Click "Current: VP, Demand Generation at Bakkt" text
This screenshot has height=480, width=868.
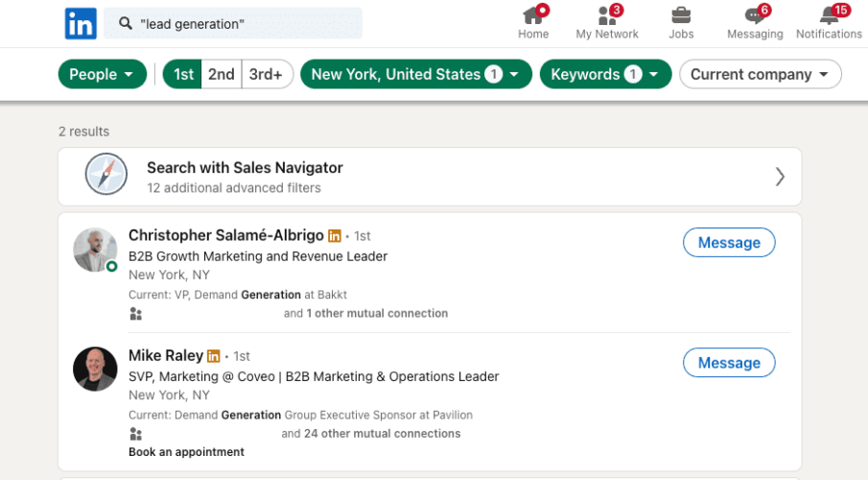238,295
